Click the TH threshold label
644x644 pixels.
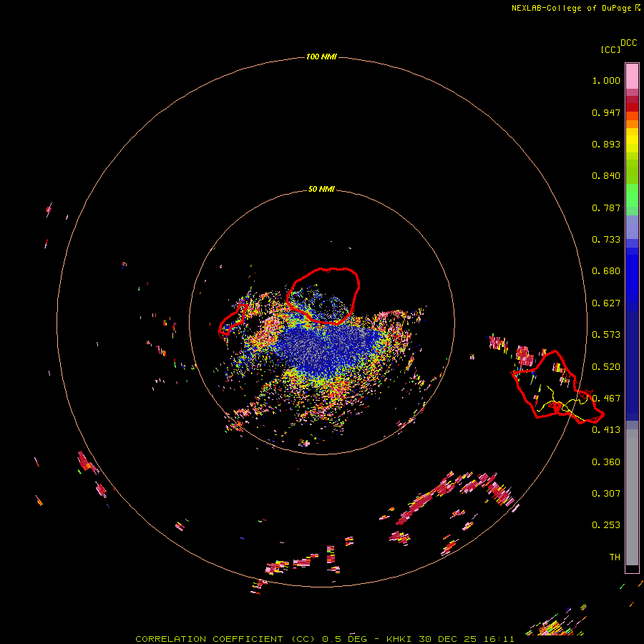click(x=615, y=557)
